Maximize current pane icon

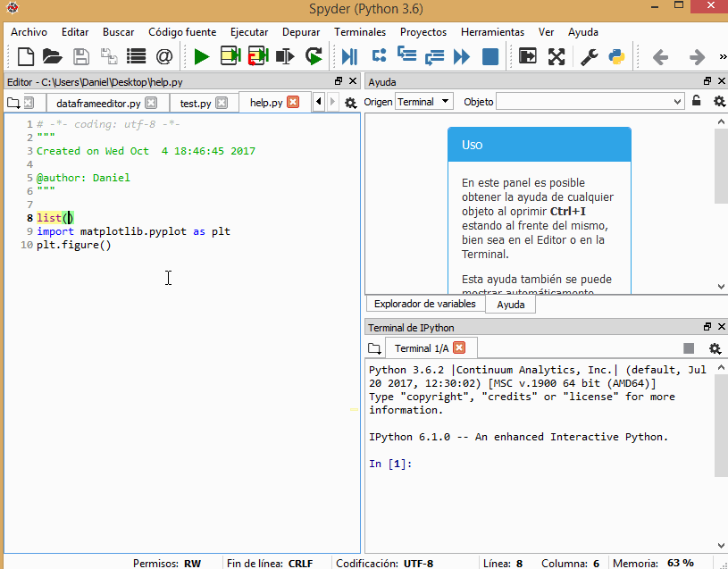tap(556, 56)
